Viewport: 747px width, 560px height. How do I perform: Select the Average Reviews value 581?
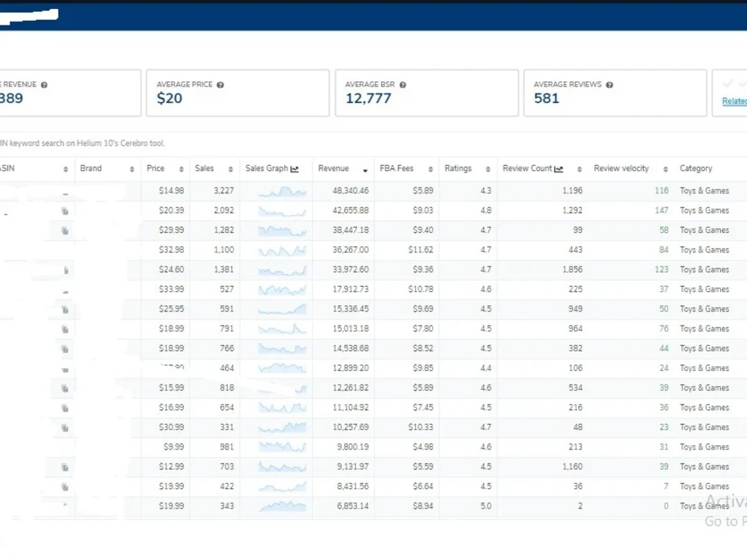(x=547, y=99)
